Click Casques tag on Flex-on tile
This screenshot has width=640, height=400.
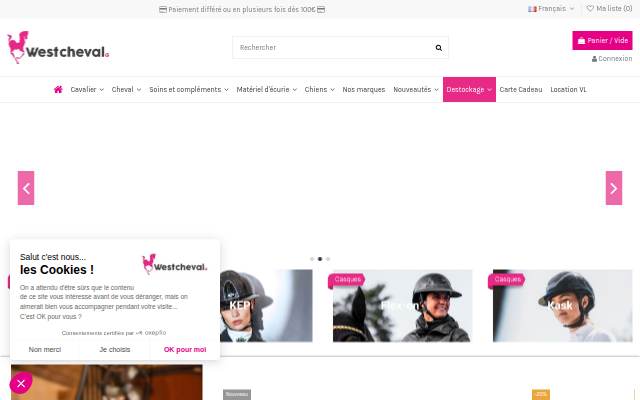pos(346,280)
